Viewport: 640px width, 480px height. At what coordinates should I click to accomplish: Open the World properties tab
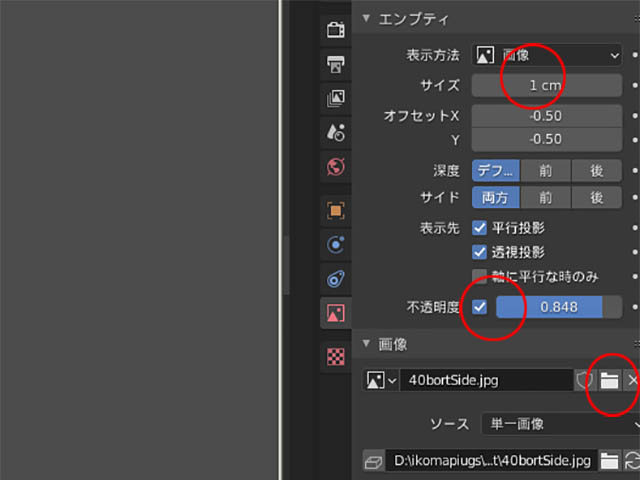(x=336, y=167)
